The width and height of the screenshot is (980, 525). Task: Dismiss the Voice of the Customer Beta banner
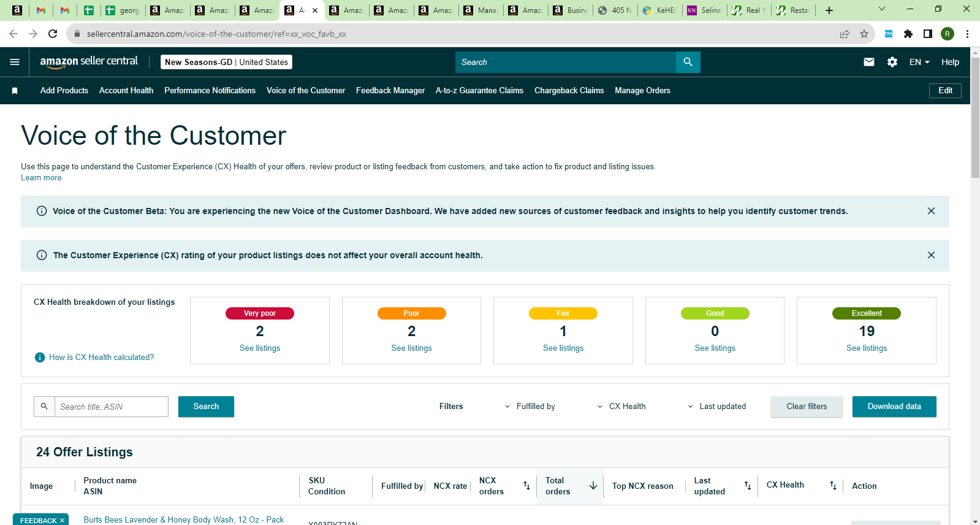(x=931, y=211)
